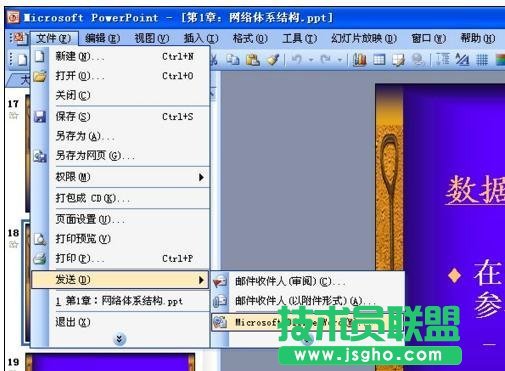505x371 pixels.
Task: Click the Tables and Borders toolbar icon
Action: pos(398,60)
